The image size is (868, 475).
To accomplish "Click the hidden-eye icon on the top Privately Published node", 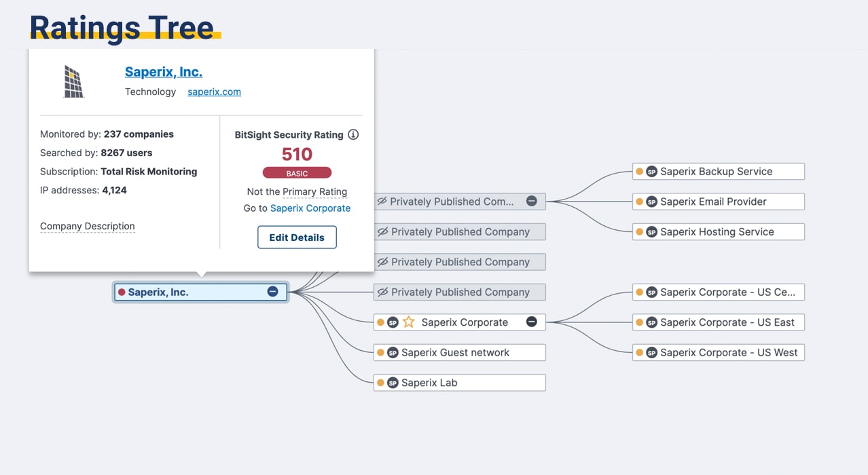I will click(x=382, y=202).
